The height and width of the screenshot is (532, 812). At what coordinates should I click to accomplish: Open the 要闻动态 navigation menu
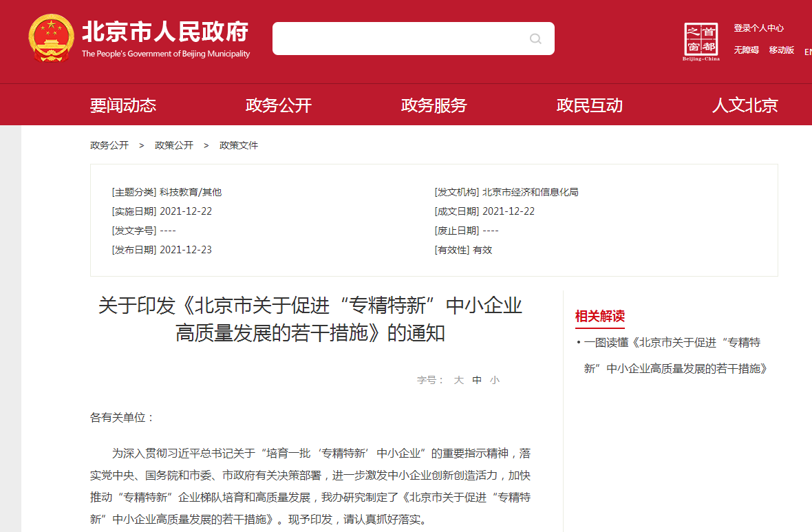tap(123, 105)
